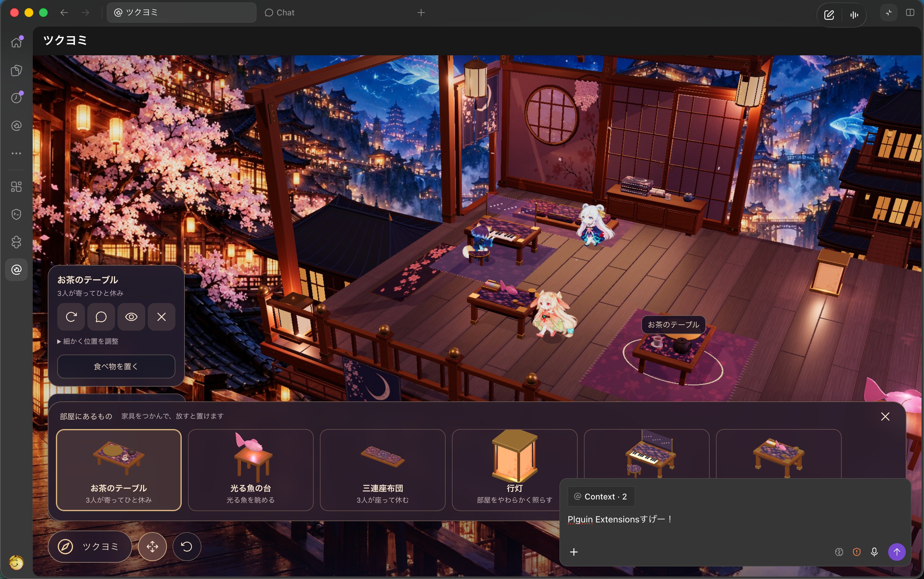Click the orange warning shield icon
The height and width of the screenshot is (579, 924).
[x=857, y=552]
